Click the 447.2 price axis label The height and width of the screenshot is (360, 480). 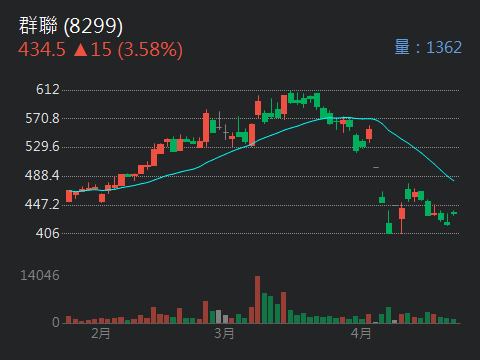[42, 204]
